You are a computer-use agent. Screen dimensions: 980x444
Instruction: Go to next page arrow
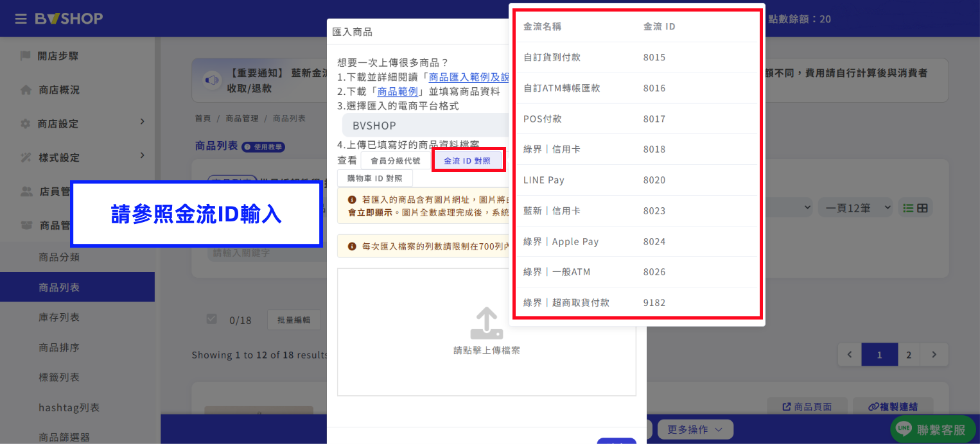click(x=934, y=354)
